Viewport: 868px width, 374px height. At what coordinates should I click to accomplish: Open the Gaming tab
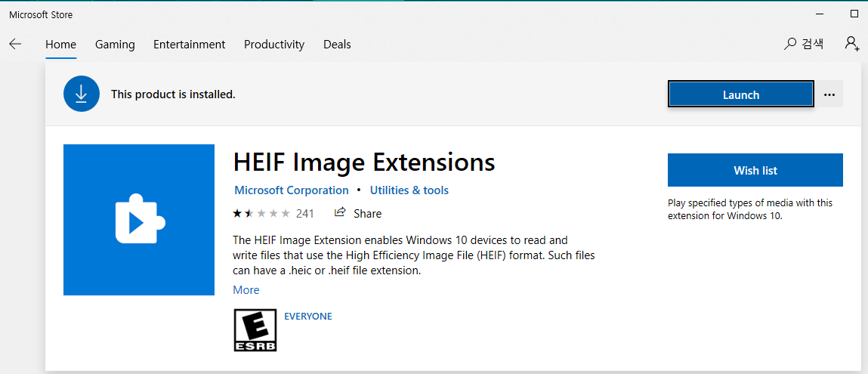(115, 45)
